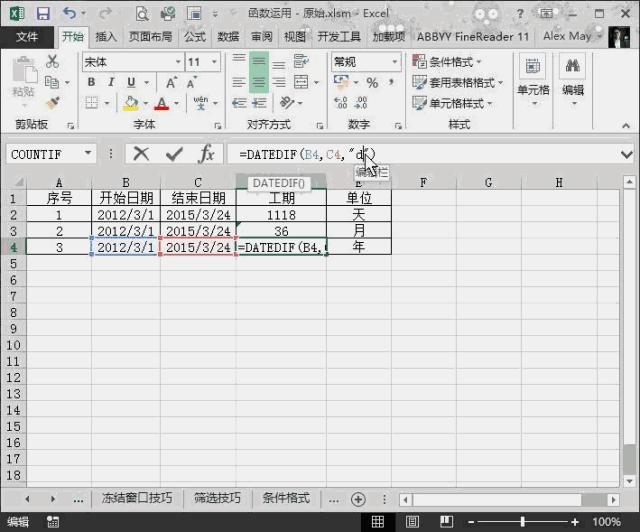Screen dimensions: 640x532
Task: Paste from clipboard (粘贴)
Action: [x=23, y=78]
